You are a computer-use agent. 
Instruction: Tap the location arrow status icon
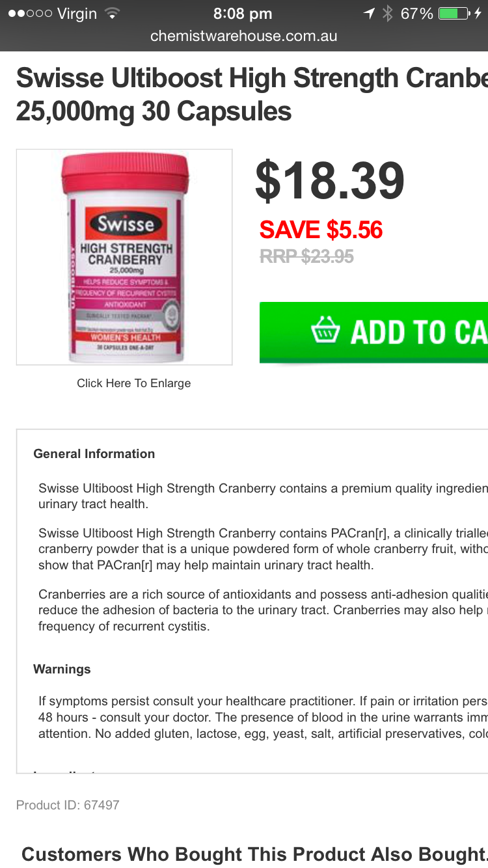pyautogui.click(x=369, y=13)
